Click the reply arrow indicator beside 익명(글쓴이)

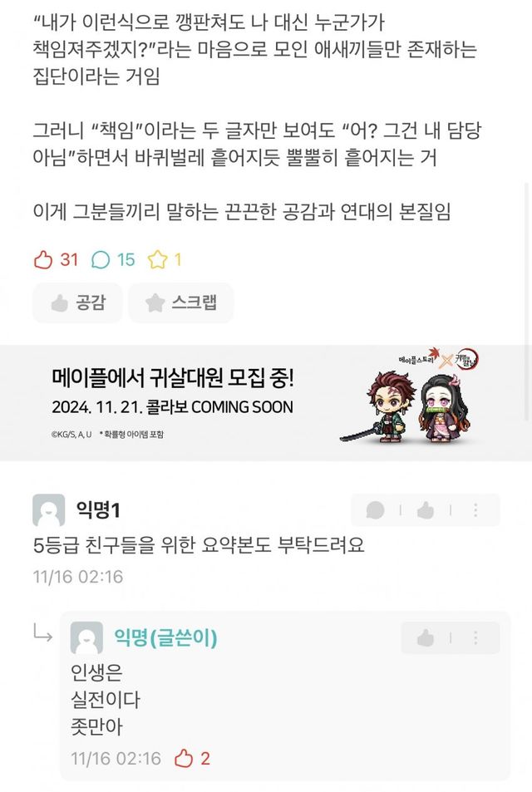pos(43,632)
